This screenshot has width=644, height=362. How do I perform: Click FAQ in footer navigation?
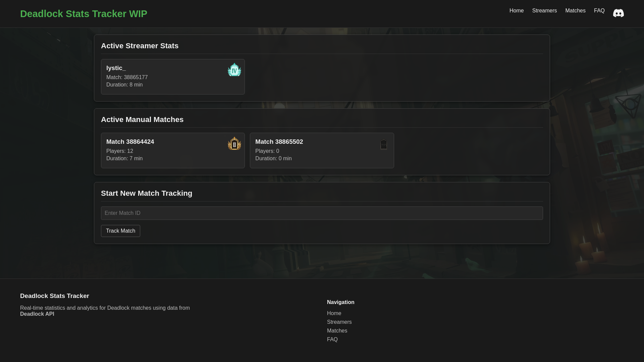[x=332, y=340]
